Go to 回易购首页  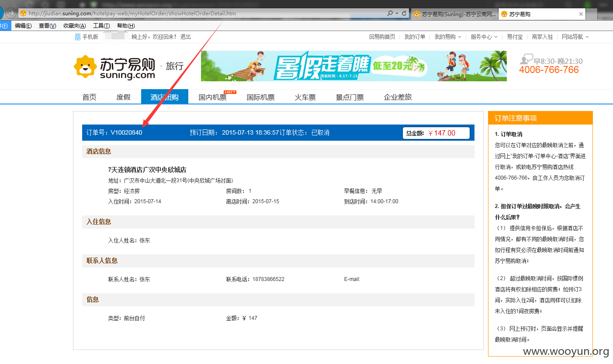[382, 37]
